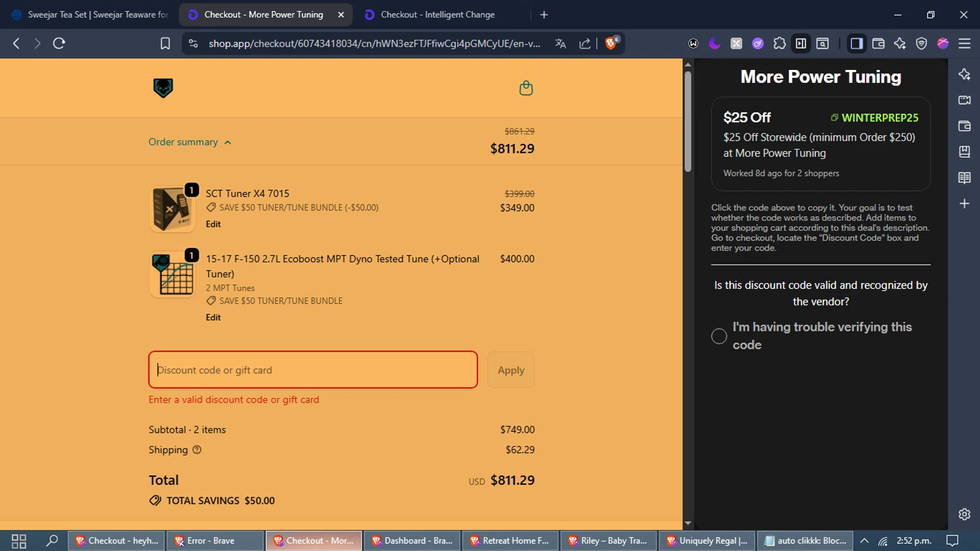This screenshot has height=551, width=980.
Task: Open Windows taskbar search
Action: (52, 541)
